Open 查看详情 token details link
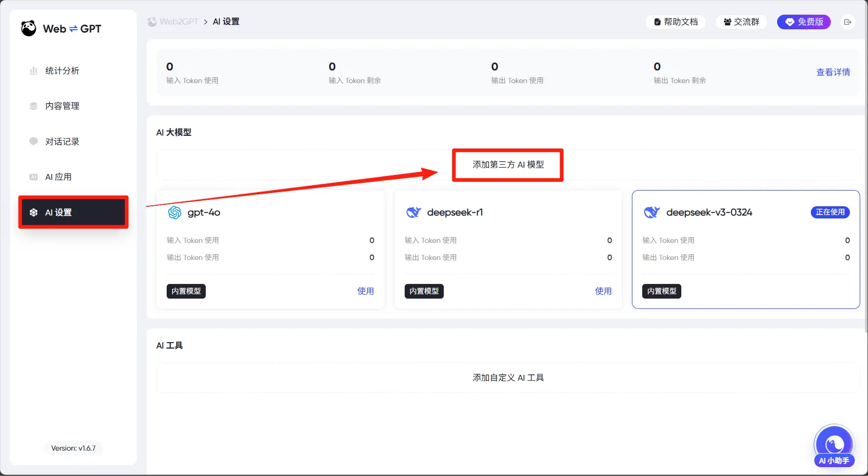Viewport: 868px width, 476px height. [x=833, y=72]
